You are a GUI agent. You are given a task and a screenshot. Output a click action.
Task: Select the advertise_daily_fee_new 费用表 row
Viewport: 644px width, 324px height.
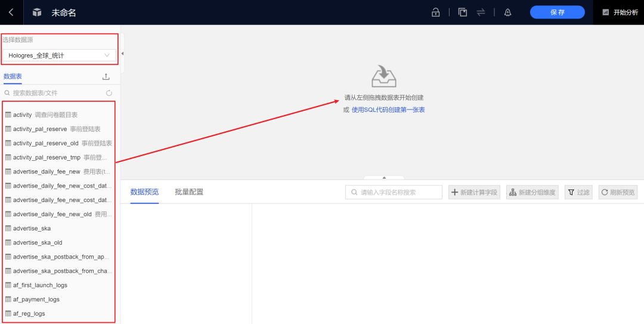click(58, 172)
